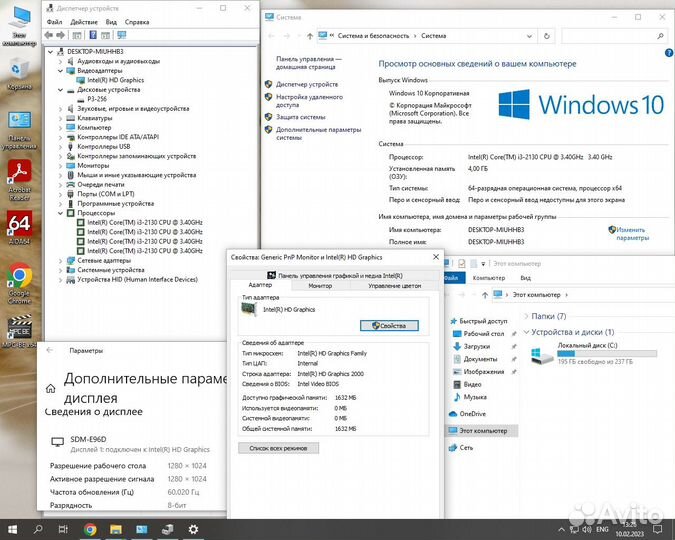
Task: Select Intel(R) HD Graphics device in tree
Action: (115, 80)
